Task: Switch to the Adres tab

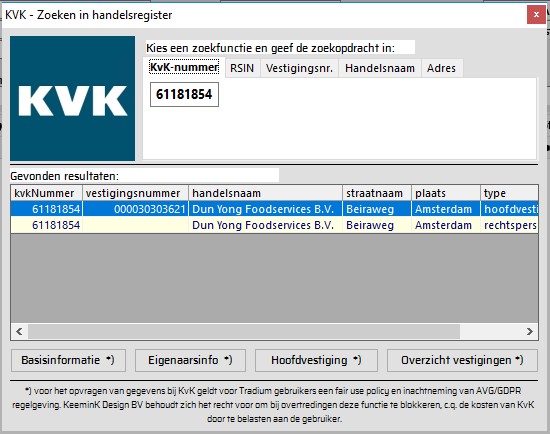Action: point(442,68)
